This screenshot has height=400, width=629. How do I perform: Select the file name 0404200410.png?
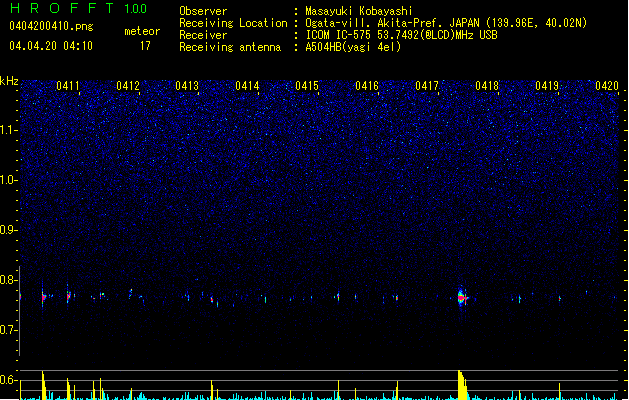(x=51, y=26)
